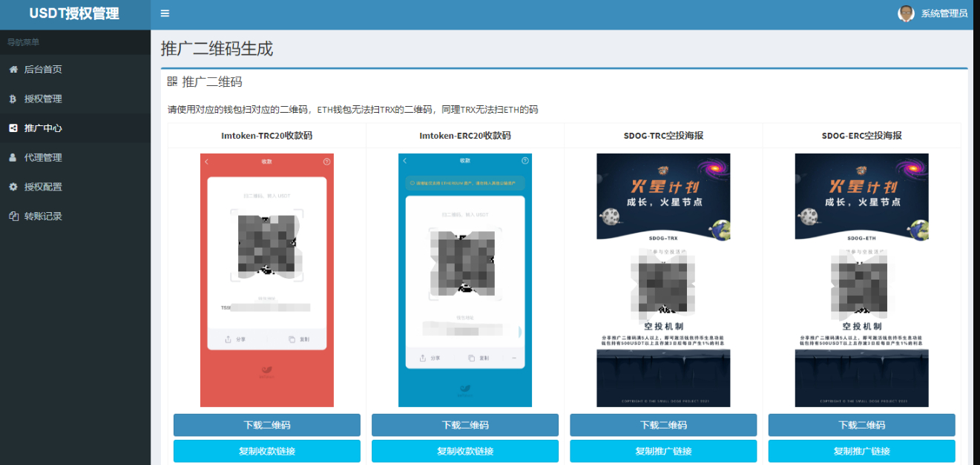
Task: Click the administrator avatar picture
Action: [x=906, y=13]
